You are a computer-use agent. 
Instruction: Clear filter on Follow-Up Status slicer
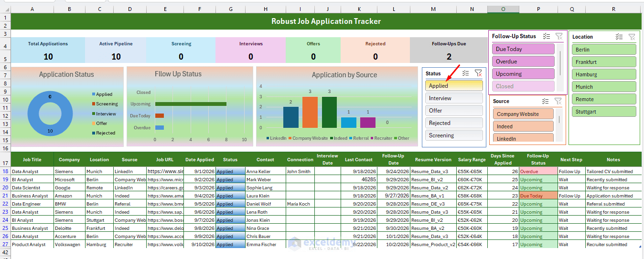[x=559, y=36]
